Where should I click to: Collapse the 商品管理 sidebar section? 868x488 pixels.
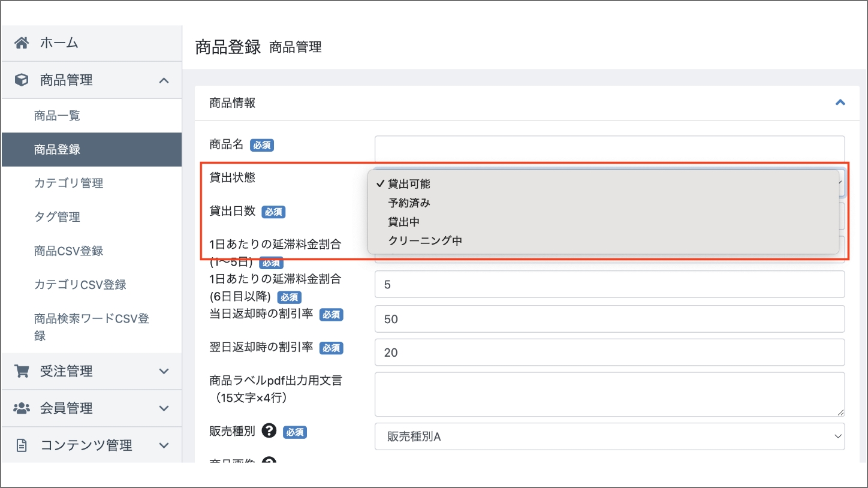coord(164,80)
